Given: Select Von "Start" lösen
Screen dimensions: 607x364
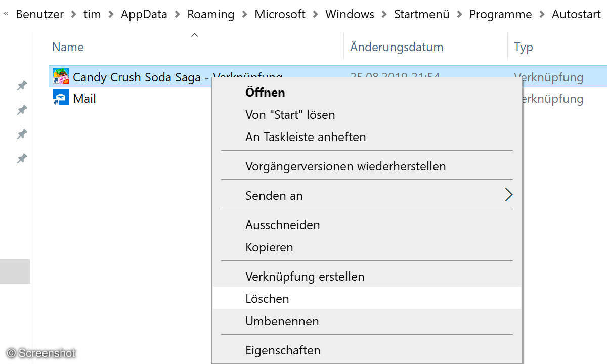Looking at the screenshot, I should 367,115.
